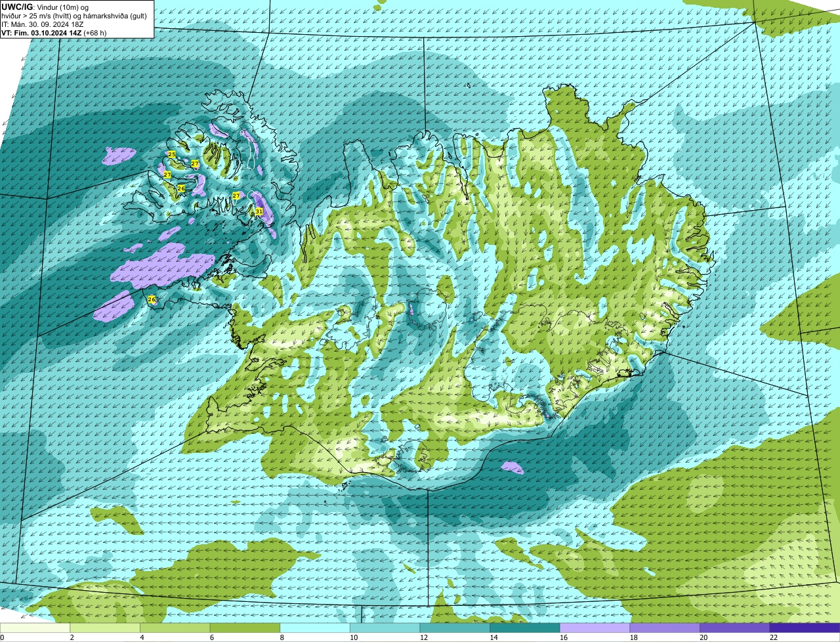The image size is (840, 642).
Task: Click the 2–4 m/s light green legend swatch
Action: coord(105,628)
